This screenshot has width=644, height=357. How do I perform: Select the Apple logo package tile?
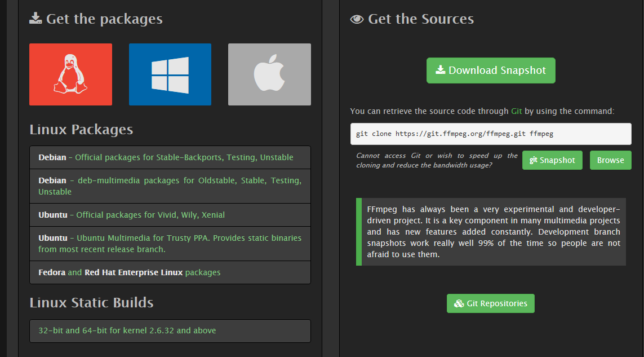pyautogui.click(x=269, y=74)
